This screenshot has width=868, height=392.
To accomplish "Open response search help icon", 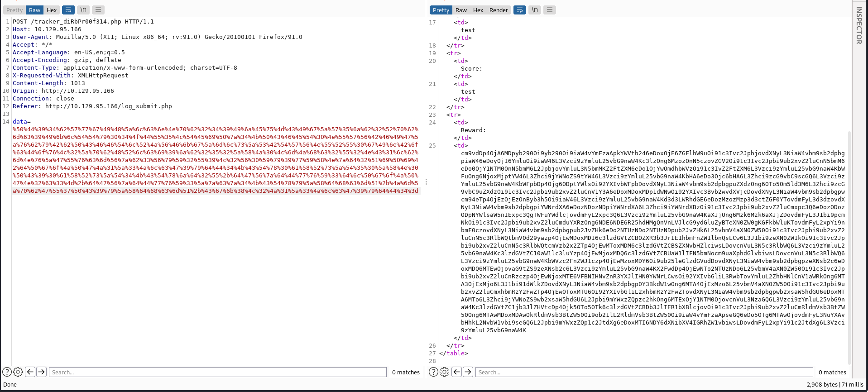I will (433, 372).
